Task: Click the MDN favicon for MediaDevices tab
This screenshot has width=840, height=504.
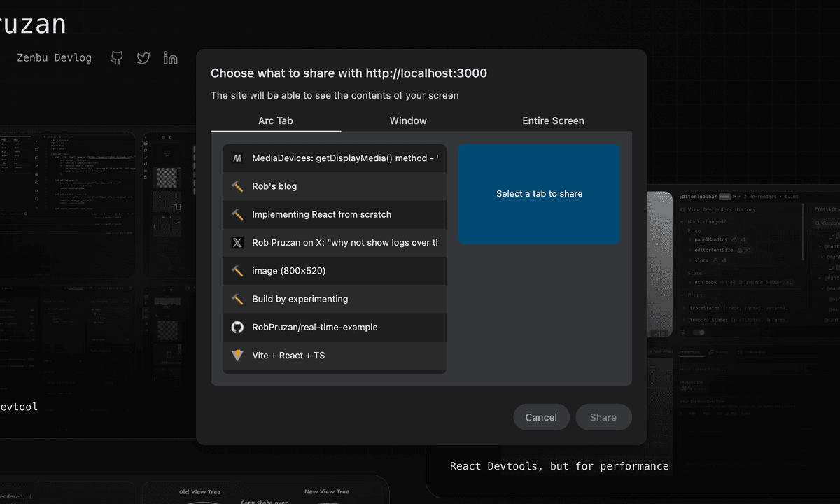Action: point(237,158)
